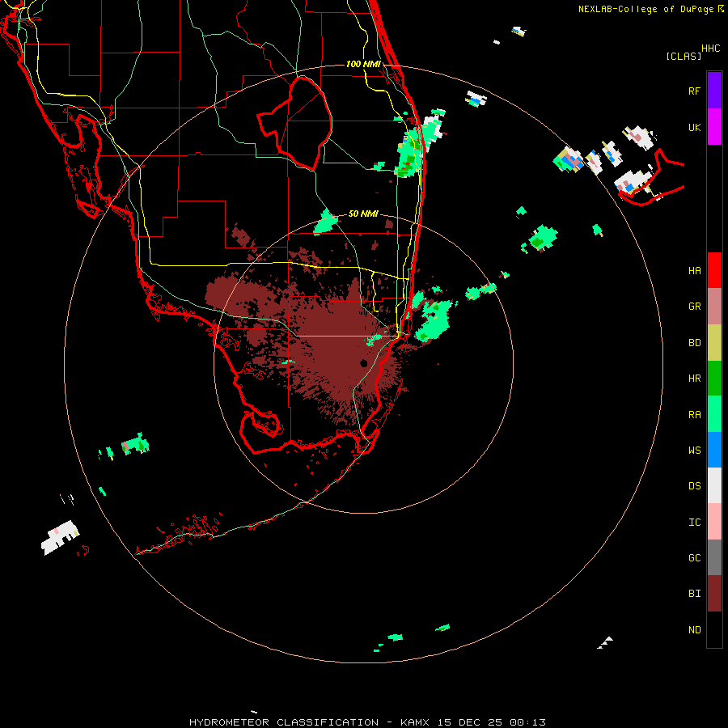728x728 pixels.
Task: Click the ND black legend swatch
Action: click(x=714, y=629)
